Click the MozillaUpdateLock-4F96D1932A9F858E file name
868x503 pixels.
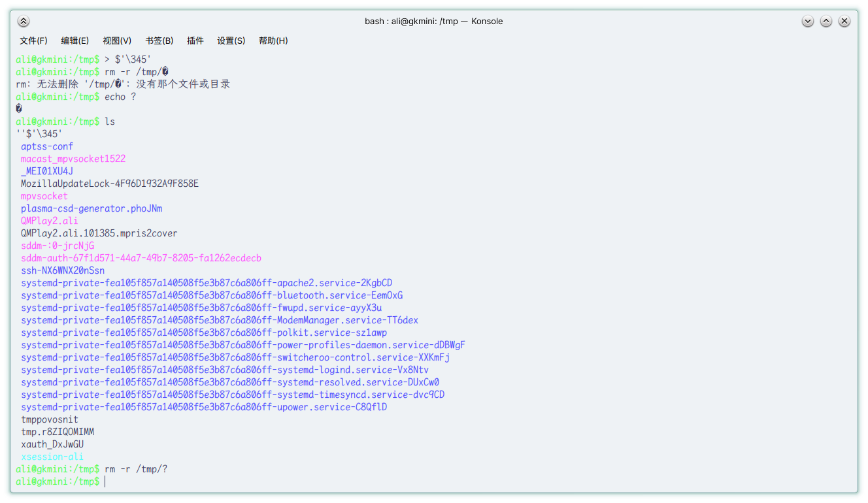click(x=110, y=184)
